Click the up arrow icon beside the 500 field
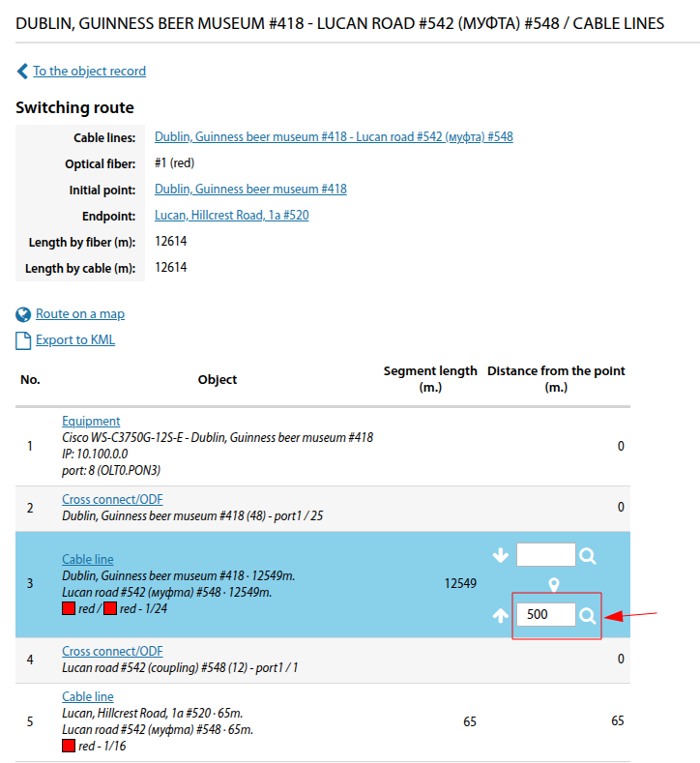 500,615
